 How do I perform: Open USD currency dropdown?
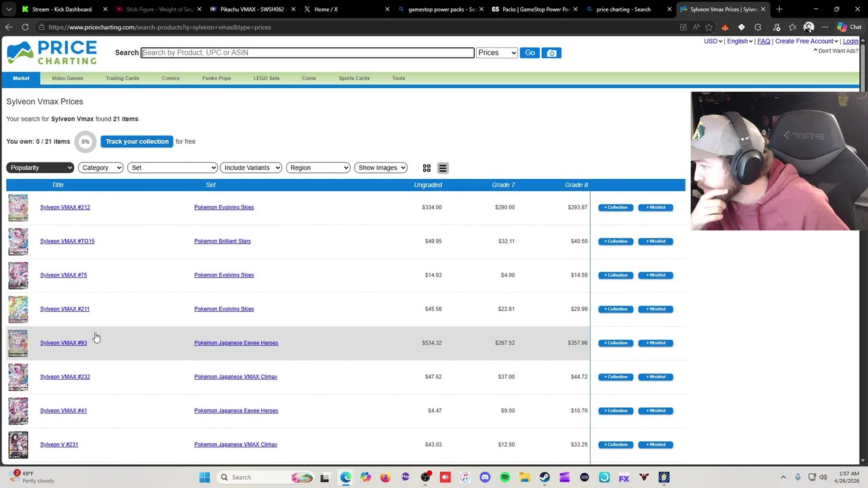713,41
